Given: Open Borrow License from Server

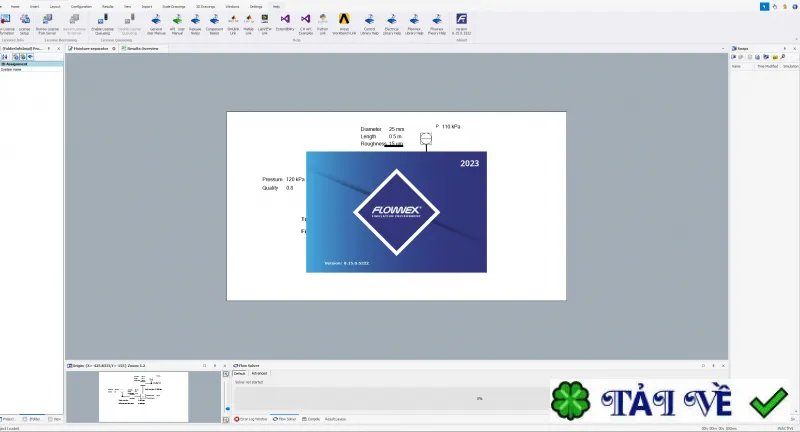Looking at the screenshot, I should click(47, 24).
